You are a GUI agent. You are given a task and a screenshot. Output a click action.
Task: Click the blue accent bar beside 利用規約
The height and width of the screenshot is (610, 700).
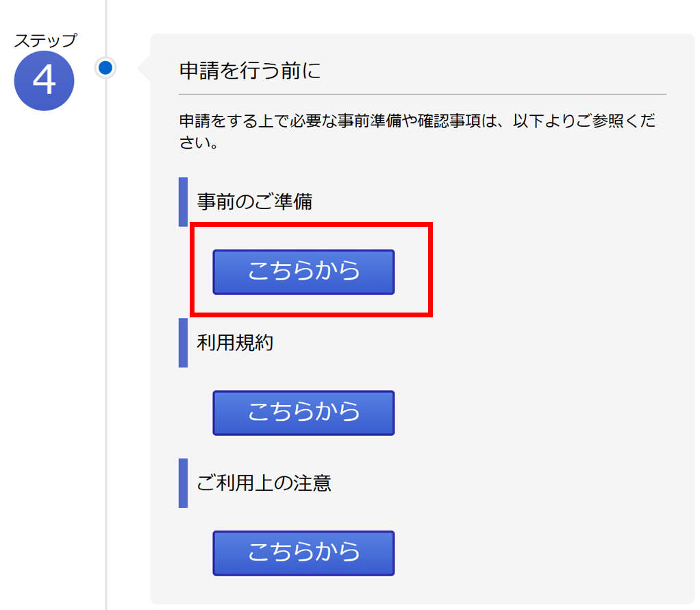(x=183, y=343)
